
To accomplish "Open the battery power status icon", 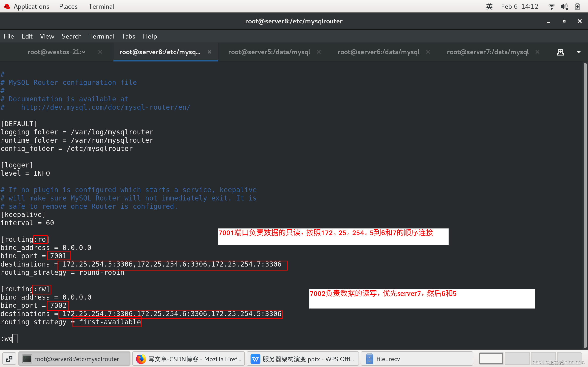I will click(x=578, y=7).
